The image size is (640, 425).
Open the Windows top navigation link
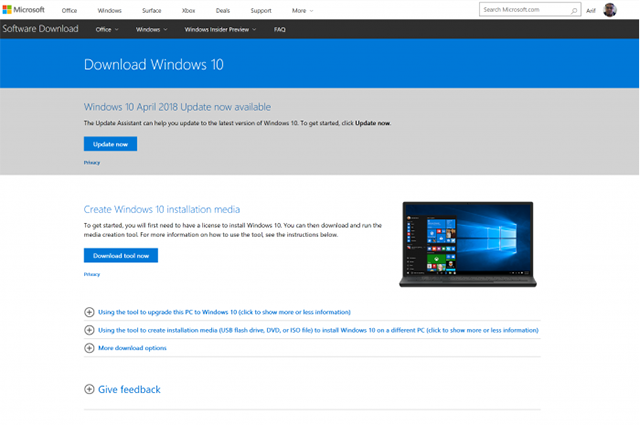coord(109,11)
